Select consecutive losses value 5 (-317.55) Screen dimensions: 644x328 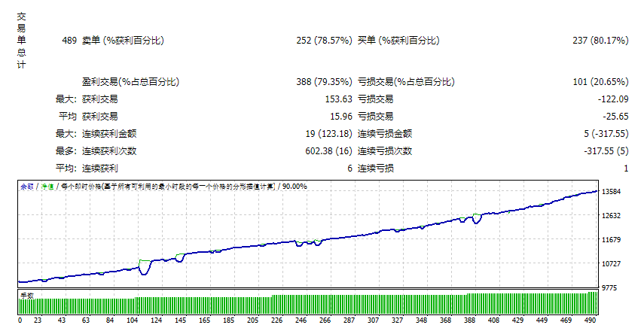(606, 134)
